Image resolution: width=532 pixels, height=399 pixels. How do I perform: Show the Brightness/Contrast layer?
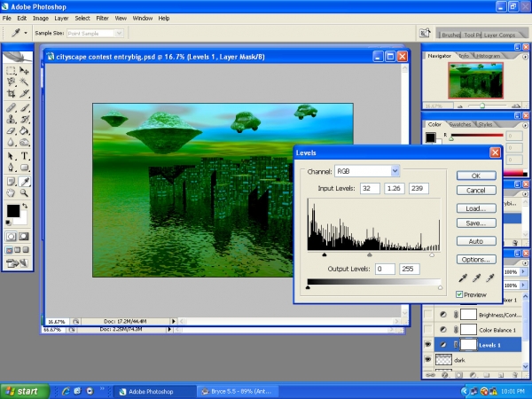428,315
